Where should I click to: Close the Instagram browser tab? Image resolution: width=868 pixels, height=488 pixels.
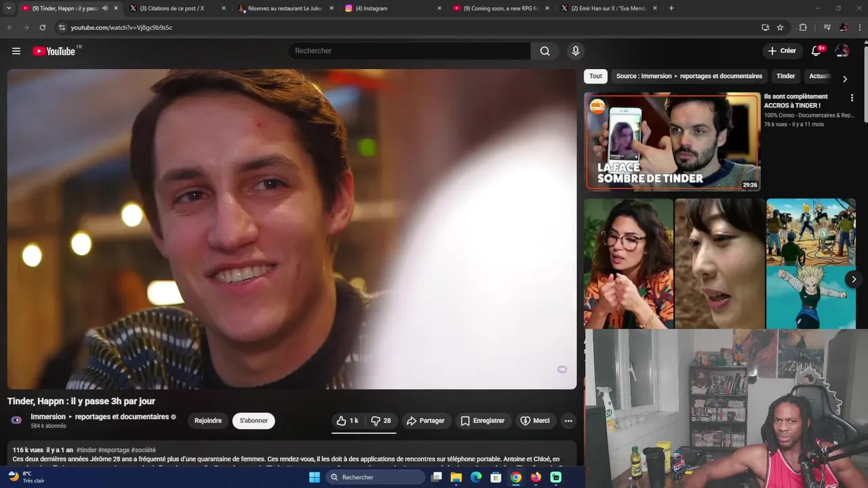439,8
